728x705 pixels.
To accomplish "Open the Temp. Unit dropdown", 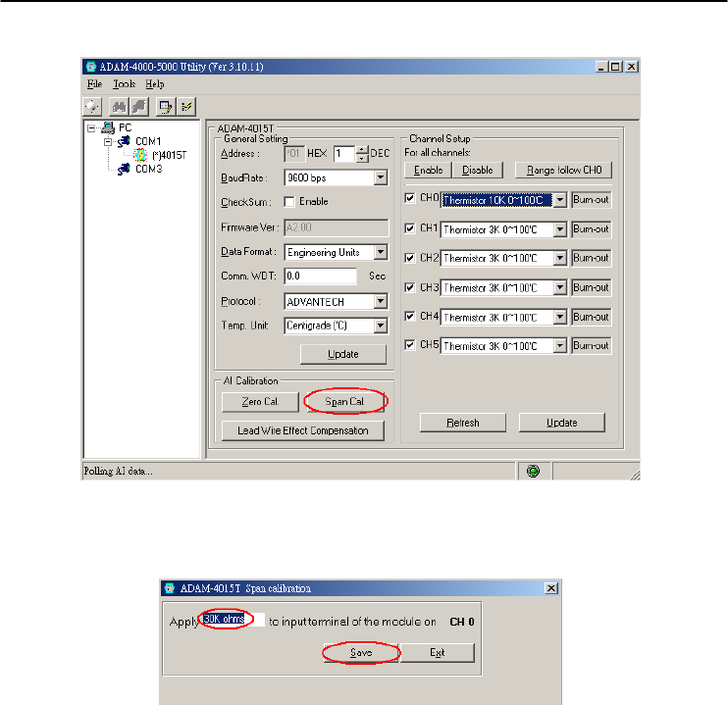I will (x=381, y=326).
